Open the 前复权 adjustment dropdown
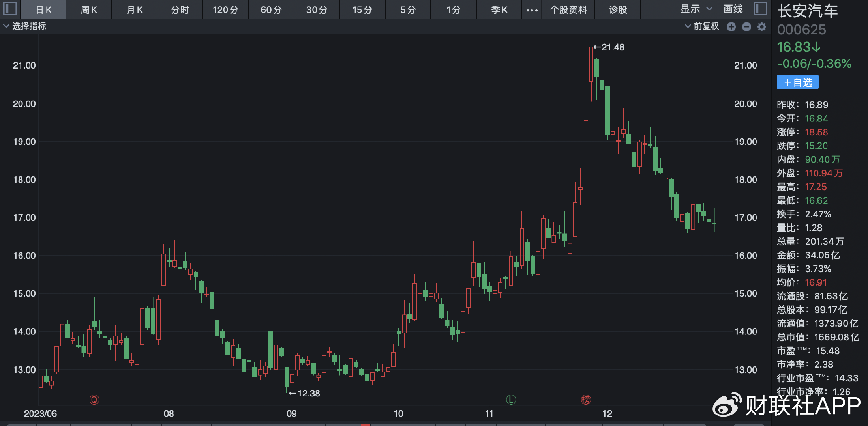Image resolution: width=868 pixels, height=426 pixels. click(702, 26)
